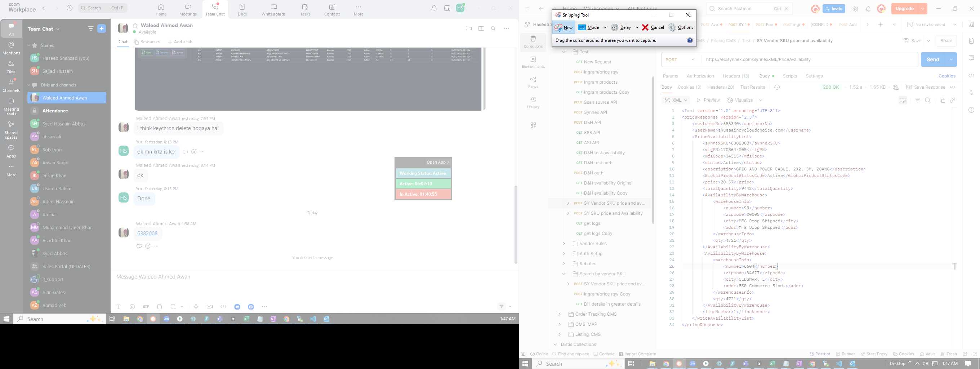Switch to Zoom Meetings tab

click(x=188, y=9)
